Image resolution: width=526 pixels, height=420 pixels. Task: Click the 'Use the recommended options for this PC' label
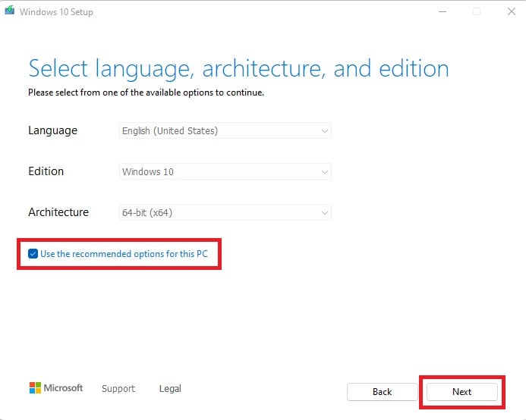pyautogui.click(x=124, y=254)
